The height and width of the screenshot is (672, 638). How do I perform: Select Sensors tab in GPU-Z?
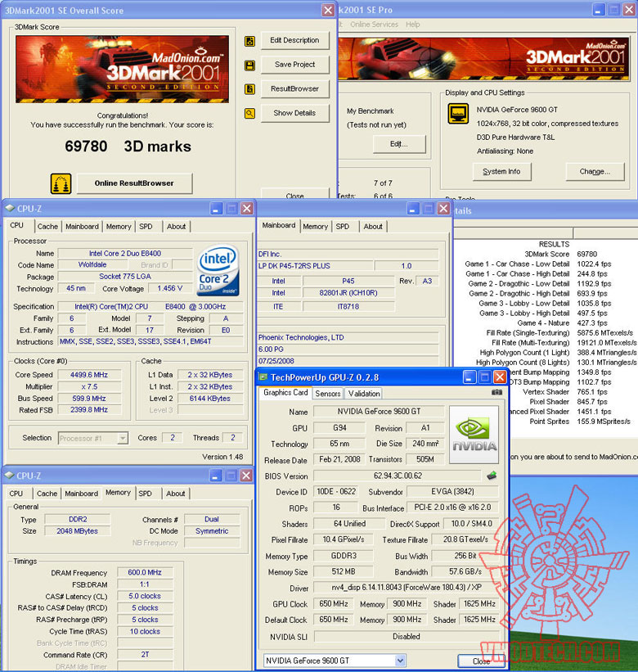[x=327, y=394]
